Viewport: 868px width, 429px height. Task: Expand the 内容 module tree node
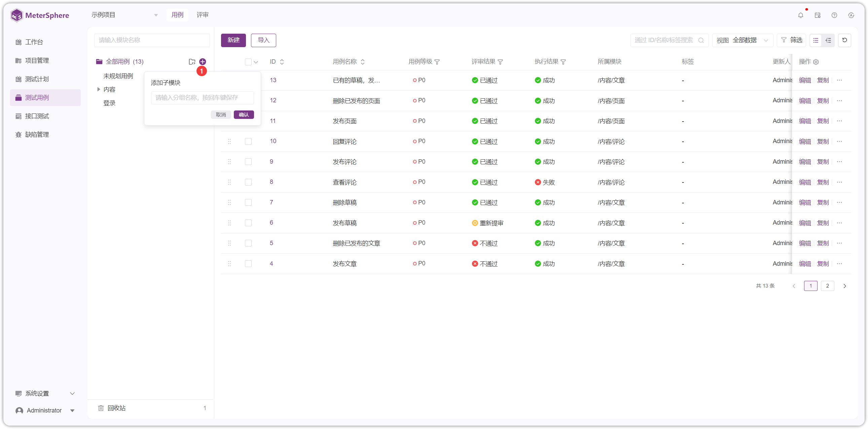(x=98, y=89)
